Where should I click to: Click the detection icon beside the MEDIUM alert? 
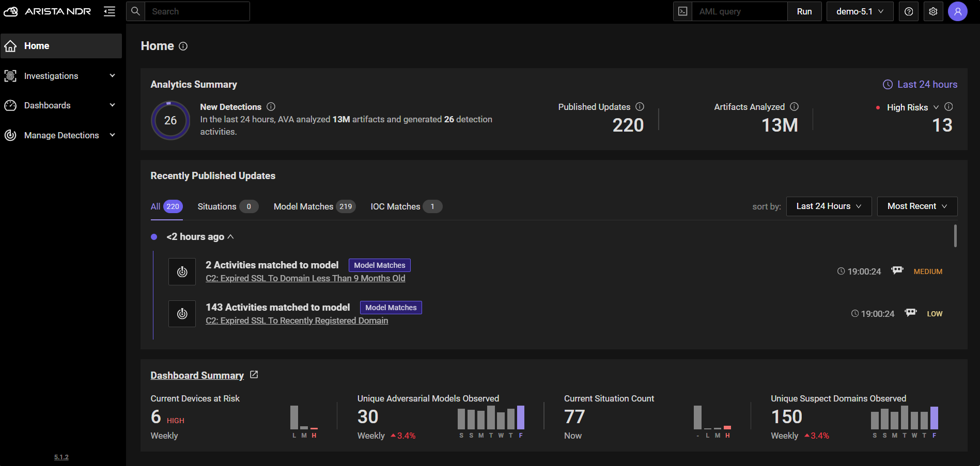[182, 271]
